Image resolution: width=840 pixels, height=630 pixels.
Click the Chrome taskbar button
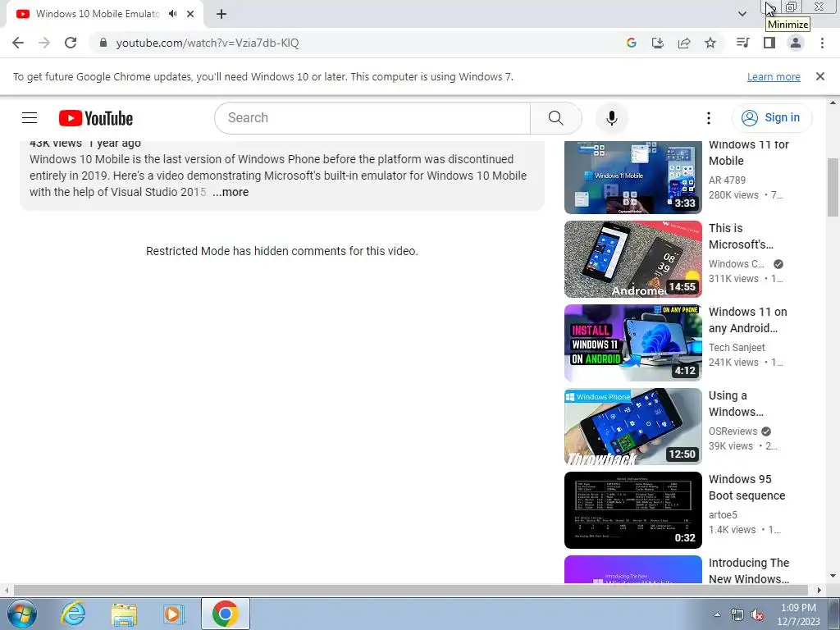225,614
